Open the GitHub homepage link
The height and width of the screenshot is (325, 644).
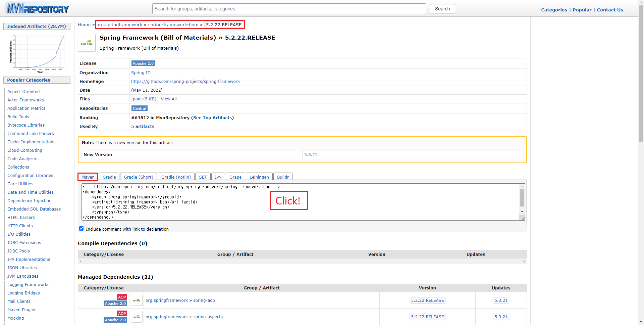(x=185, y=81)
